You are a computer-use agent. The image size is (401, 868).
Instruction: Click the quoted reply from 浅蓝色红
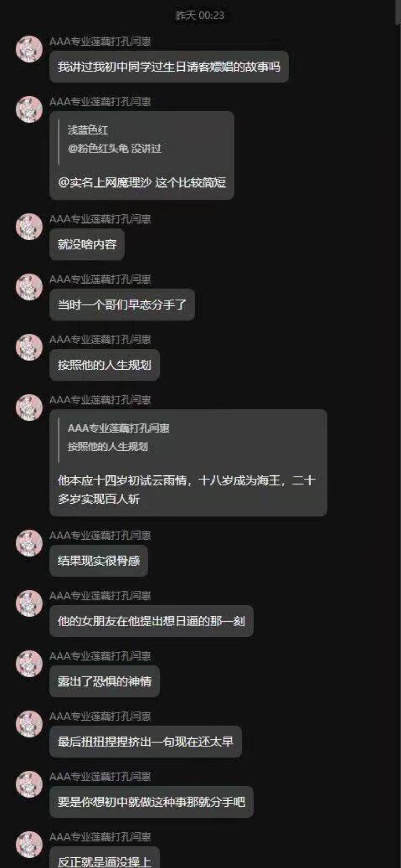click(115, 139)
